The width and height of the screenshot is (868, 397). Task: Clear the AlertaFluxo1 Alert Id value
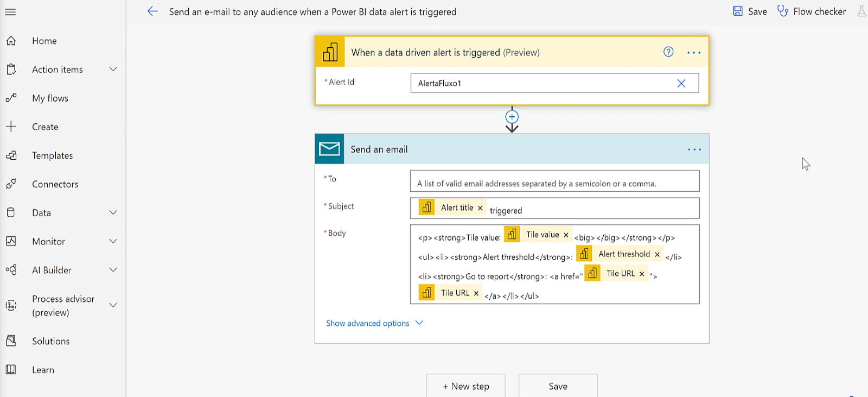[681, 83]
